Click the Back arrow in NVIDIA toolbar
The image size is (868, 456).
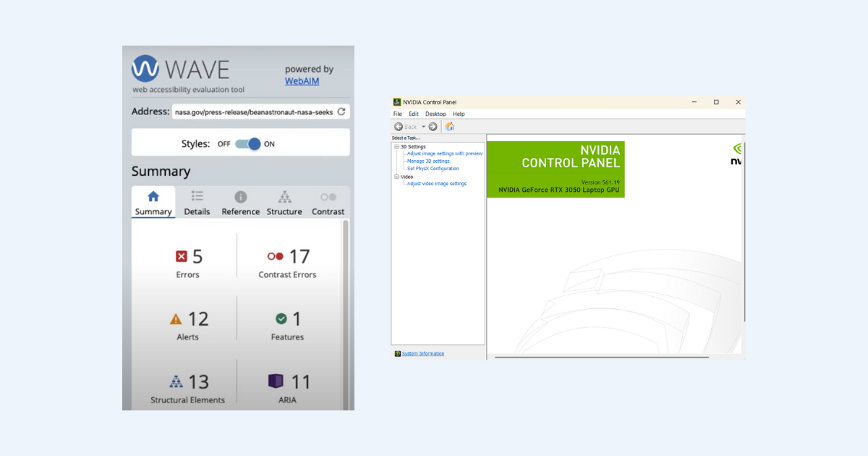[399, 127]
